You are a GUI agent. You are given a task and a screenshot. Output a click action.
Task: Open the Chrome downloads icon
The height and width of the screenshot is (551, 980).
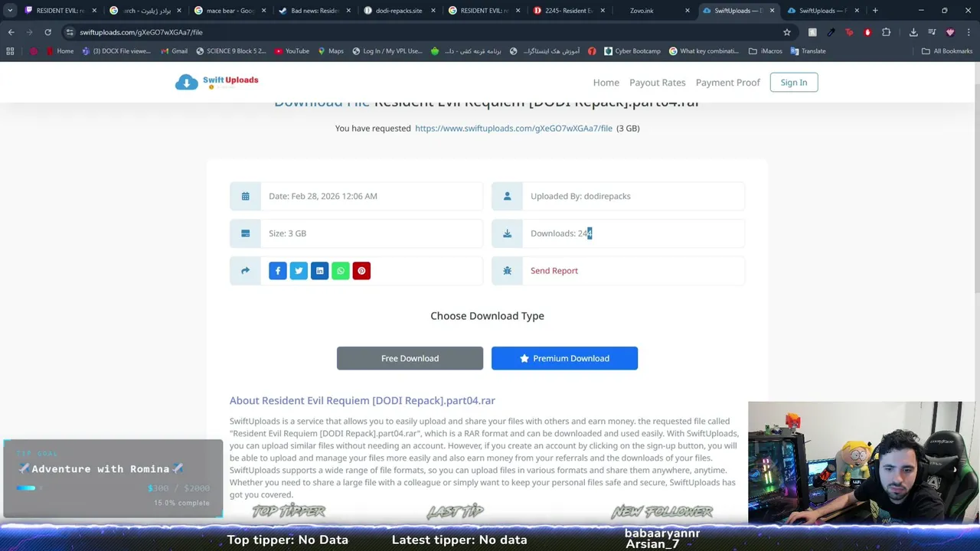(913, 32)
